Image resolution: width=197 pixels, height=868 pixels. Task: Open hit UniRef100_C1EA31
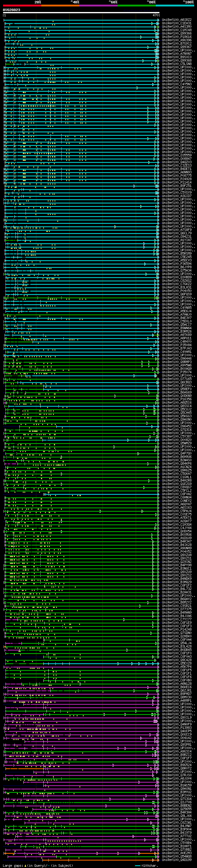pos(177,23)
